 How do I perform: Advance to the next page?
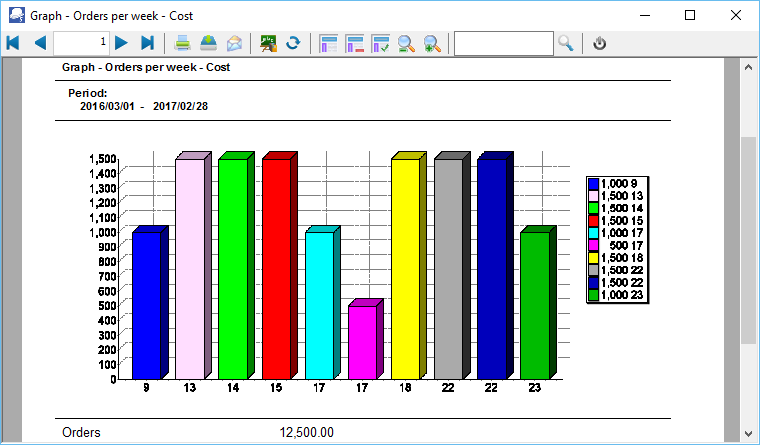click(121, 43)
